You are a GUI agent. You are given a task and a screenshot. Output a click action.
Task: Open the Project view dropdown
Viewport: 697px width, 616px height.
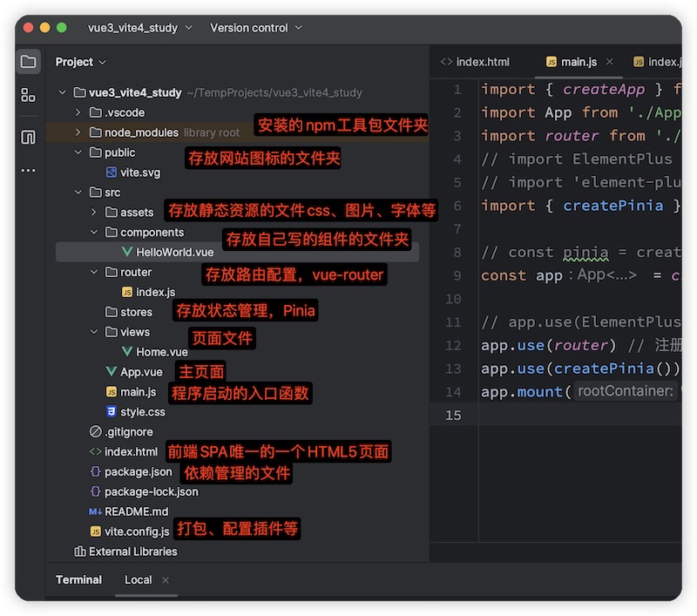pyautogui.click(x=80, y=62)
